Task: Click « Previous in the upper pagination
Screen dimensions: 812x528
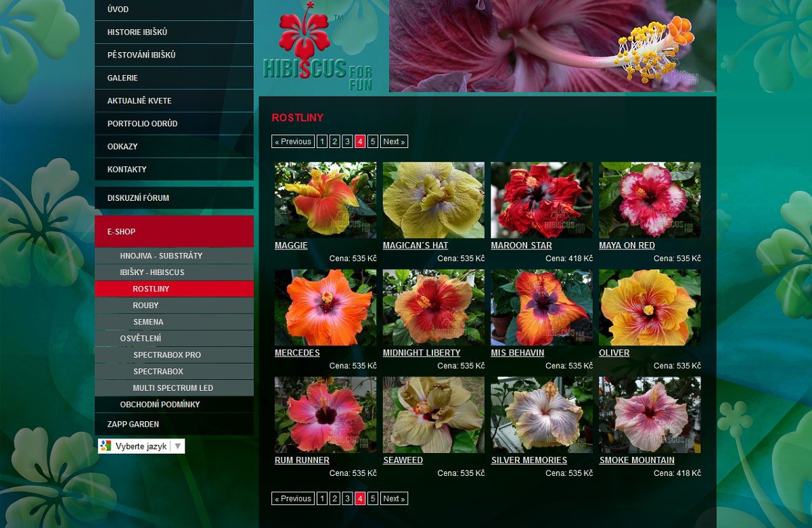Action: point(293,141)
